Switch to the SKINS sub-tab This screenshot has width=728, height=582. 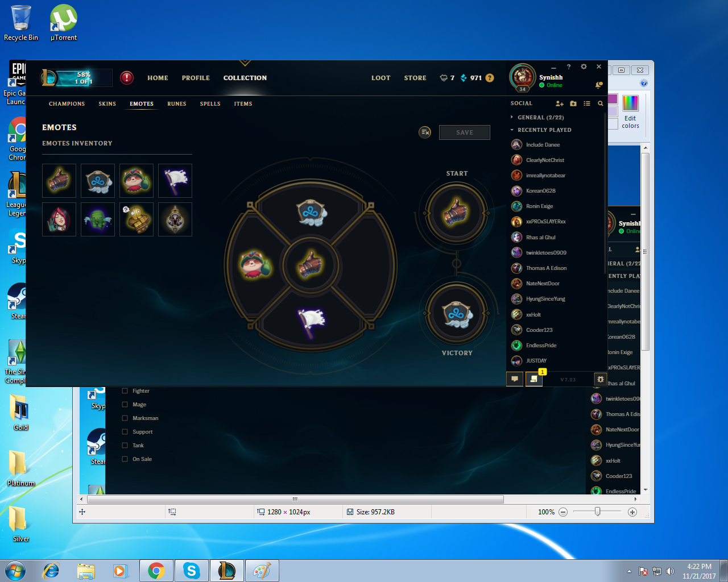[107, 103]
